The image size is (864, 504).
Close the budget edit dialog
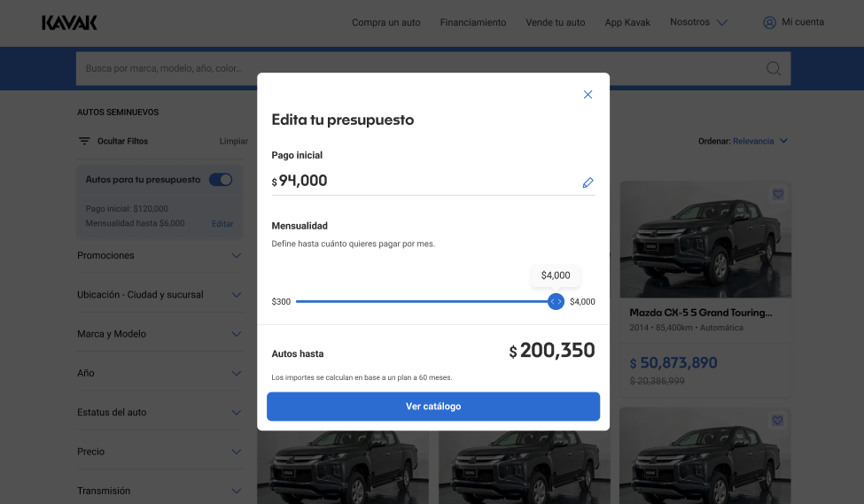click(x=588, y=95)
